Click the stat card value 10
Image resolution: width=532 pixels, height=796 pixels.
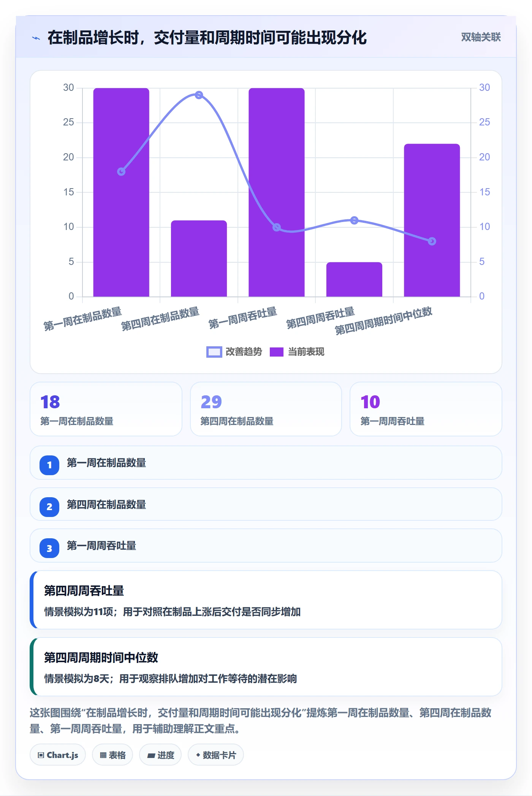tap(370, 402)
